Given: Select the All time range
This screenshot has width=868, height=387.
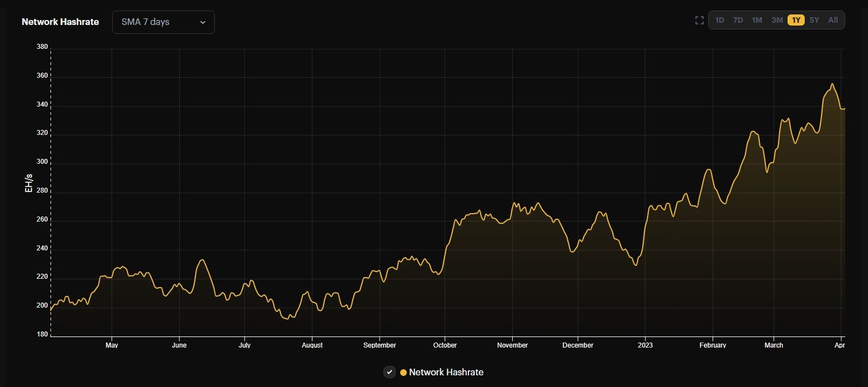Looking at the screenshot, I should click(x=832, y=19).
